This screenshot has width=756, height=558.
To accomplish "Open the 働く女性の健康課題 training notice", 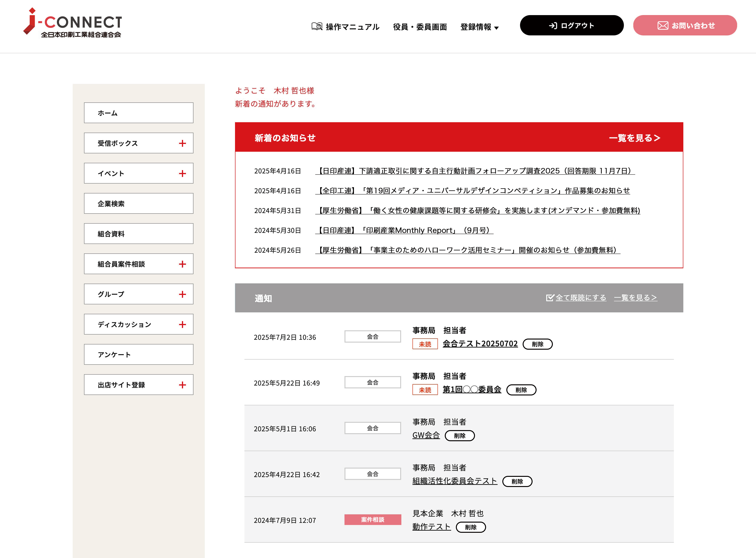I will 478,211.
